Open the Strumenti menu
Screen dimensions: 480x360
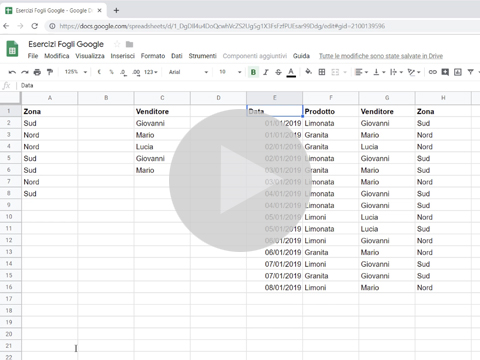(202, 56)
